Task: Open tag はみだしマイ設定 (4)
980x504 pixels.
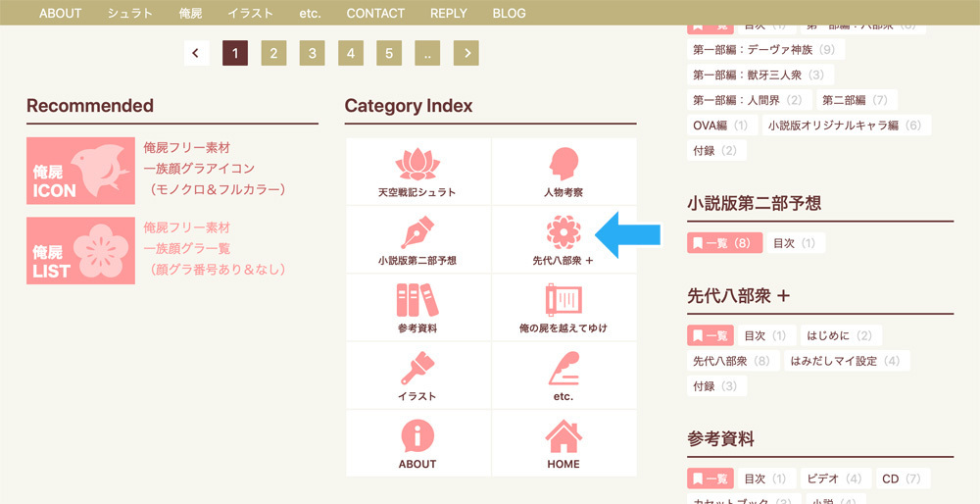Action: coord(847,361)
